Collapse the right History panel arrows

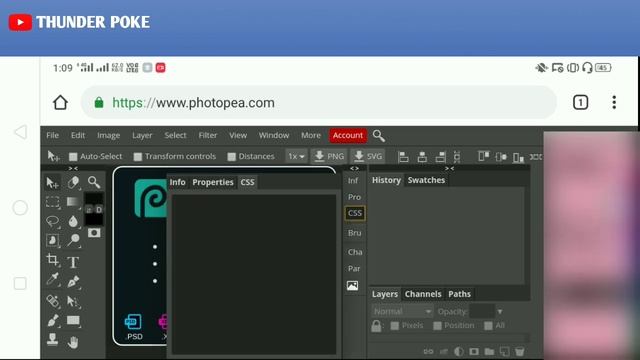(449, 169)
